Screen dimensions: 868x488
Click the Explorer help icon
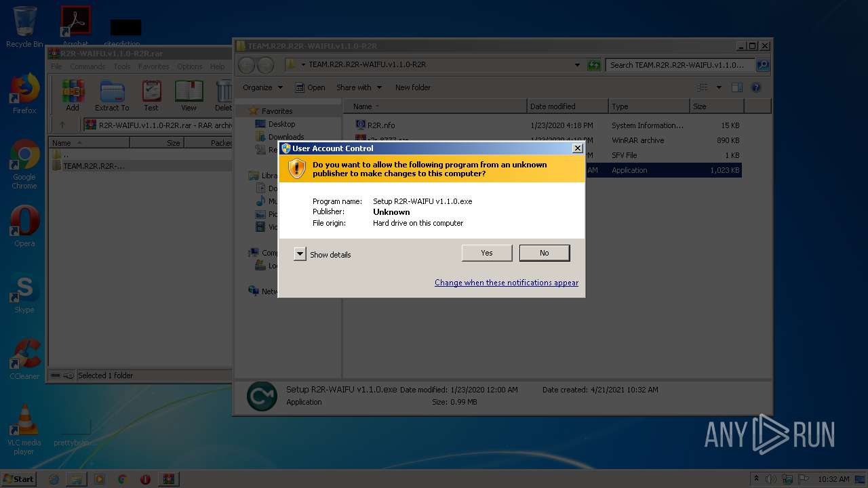tap(756, 87)
